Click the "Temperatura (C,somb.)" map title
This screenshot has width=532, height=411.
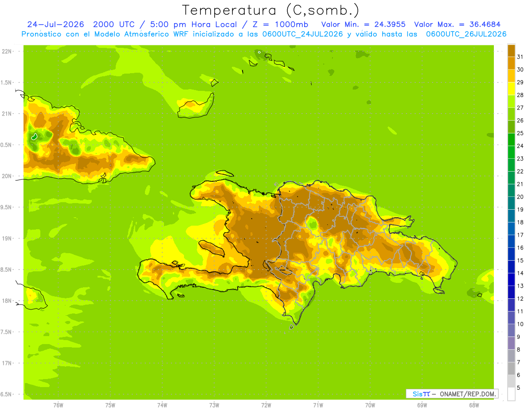pos(271,10)
